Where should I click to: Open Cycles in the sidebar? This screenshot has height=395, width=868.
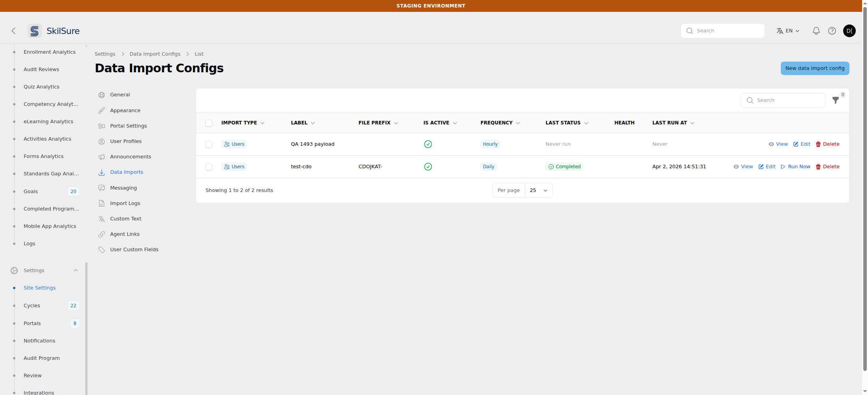click(x=32, y=306)
